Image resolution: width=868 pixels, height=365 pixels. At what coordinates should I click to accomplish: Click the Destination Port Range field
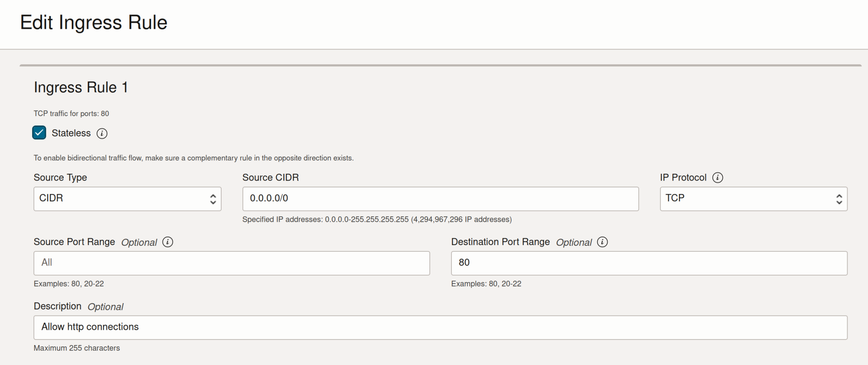pyautogui.click(x=649, y=263)
